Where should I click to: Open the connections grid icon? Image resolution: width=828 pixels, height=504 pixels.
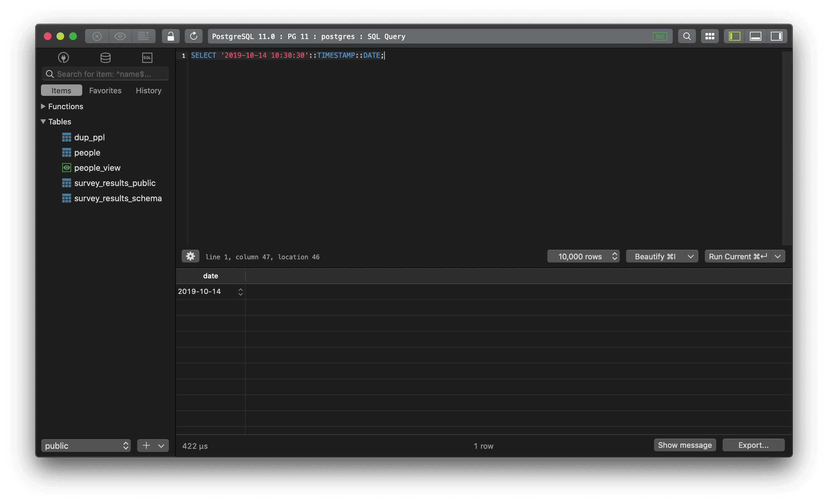(x=710, y=36)
